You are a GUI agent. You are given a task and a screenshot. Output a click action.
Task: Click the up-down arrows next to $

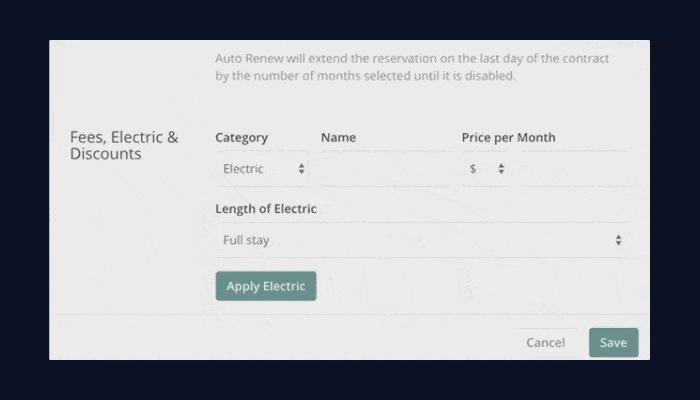click(x=501, y=169)
